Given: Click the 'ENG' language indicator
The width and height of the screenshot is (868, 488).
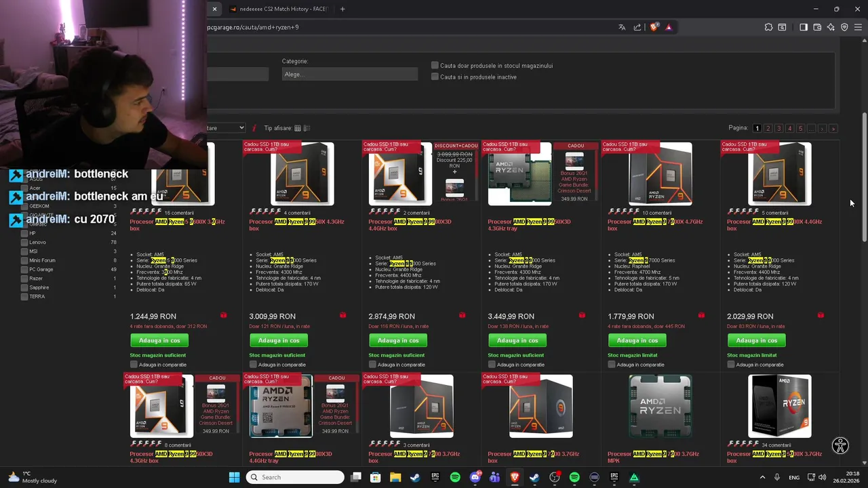Looking at the screenshot, I should click(x=793, y=477).
